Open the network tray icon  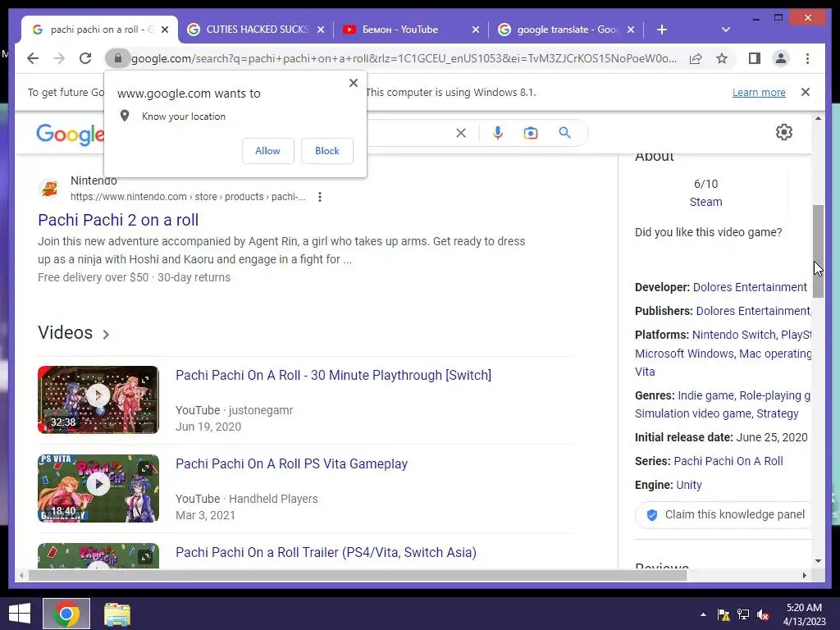[x=743, y=614]
